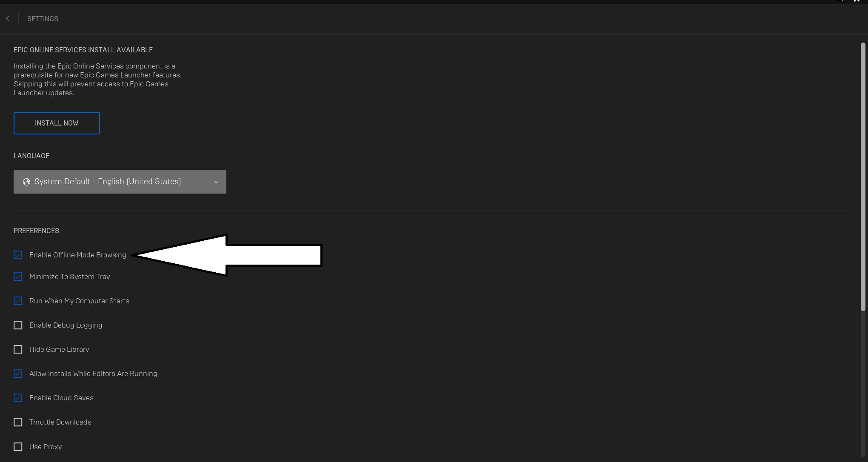Click the Minimize To System Tray checkbox icon
The width and height of the screenshot is (868, 462).
[x=18, y=277]
